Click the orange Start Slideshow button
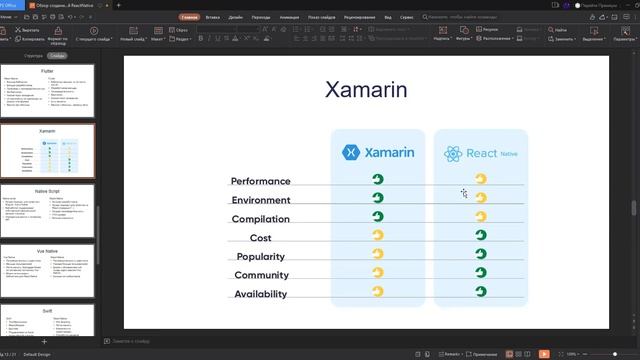 click(x=544, y=354)
